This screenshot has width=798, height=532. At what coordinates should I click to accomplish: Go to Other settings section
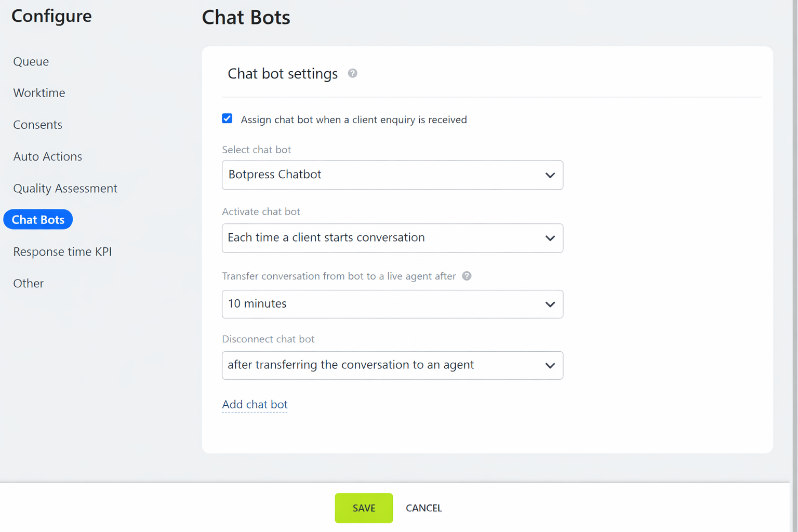[29, 283]
